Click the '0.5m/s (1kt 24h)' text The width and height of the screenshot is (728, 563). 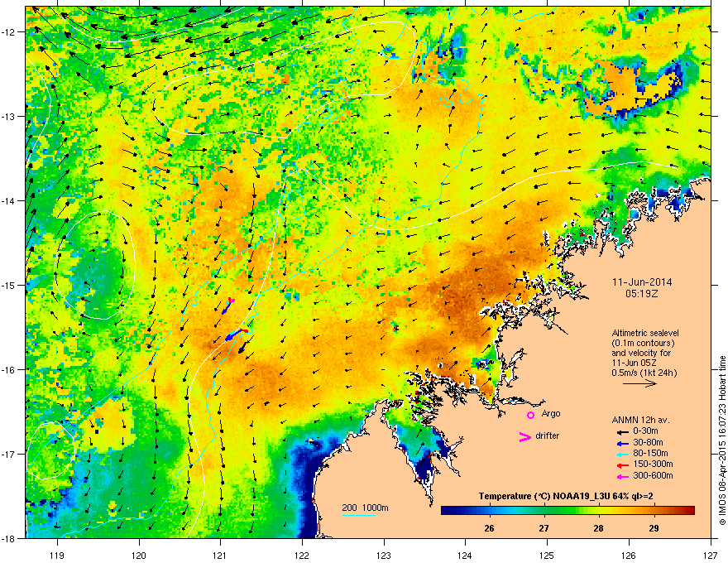coord(644,373)
